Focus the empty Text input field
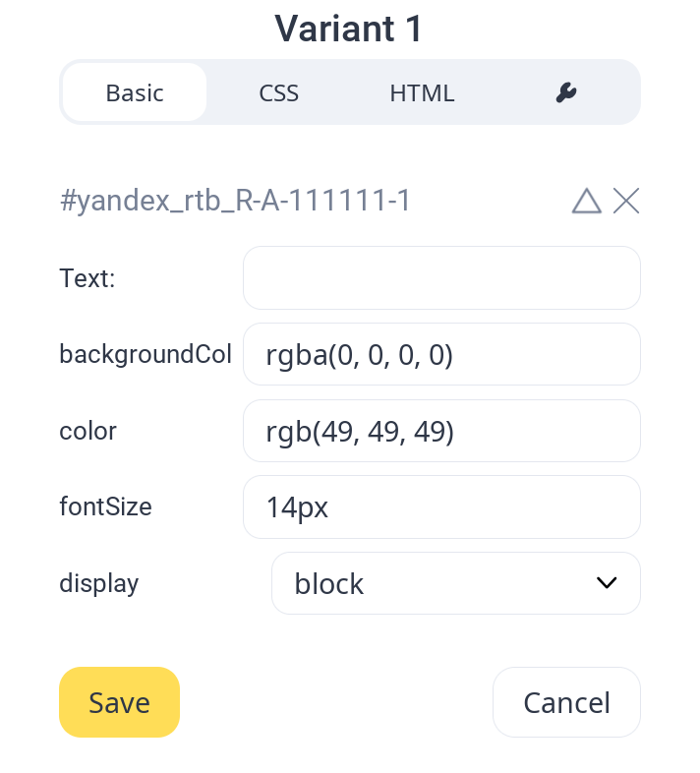 click(441, 278)
